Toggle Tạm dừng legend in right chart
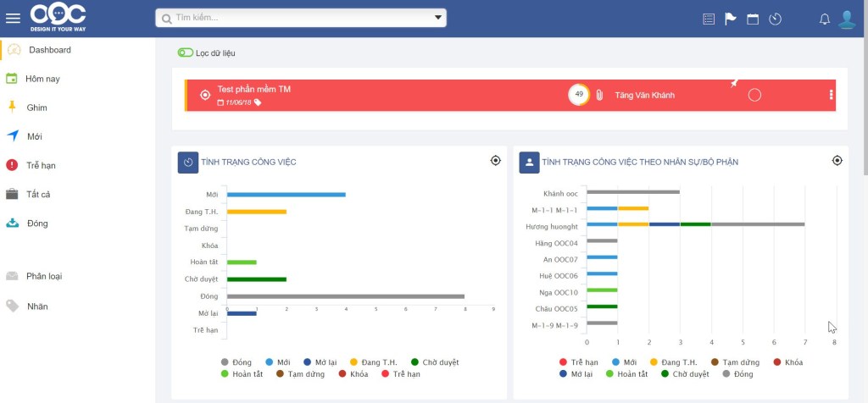Viewport: 868px width, 403px height. pyautogui.click(x=735, y=362)
